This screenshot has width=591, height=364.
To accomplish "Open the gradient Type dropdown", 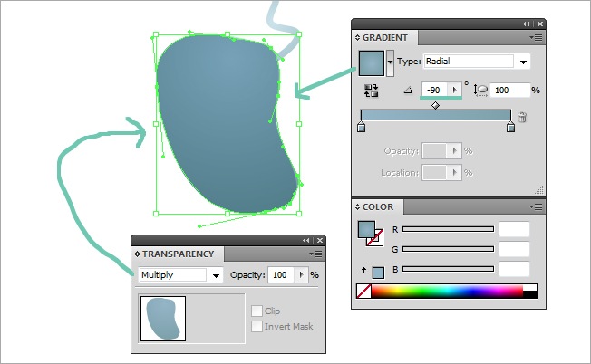I will pyautogui.click(x=523, y=62).
